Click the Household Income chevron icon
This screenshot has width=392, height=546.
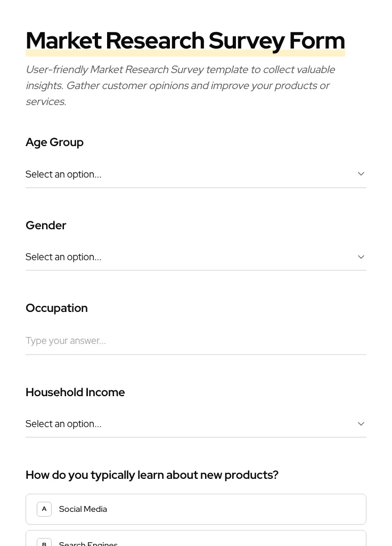tap(361, 423)
